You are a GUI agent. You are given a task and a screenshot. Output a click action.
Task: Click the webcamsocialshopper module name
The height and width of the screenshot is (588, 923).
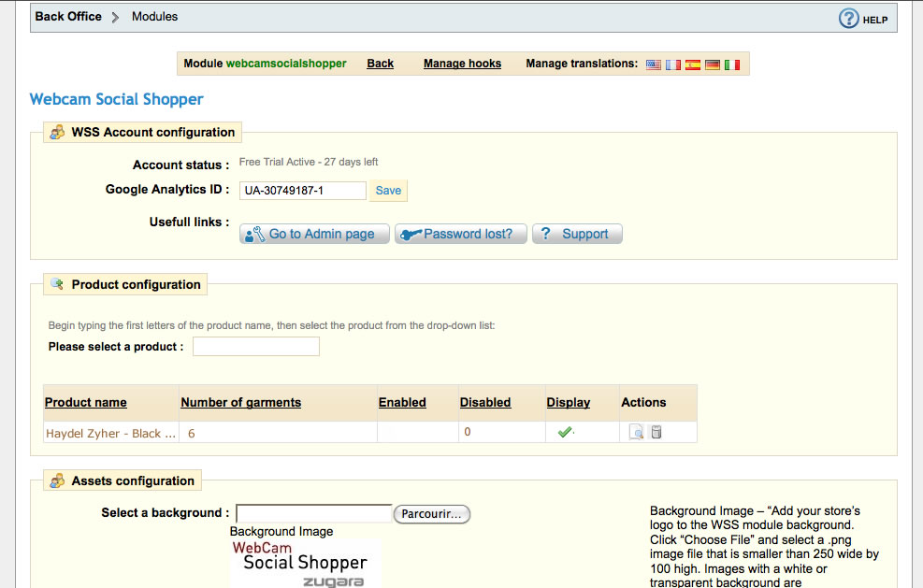point(286,64)
